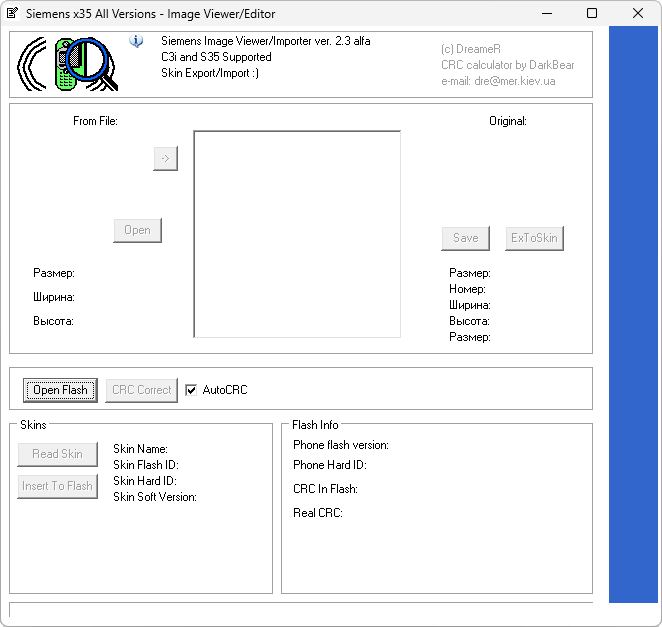This screenshot has width=662, height=627.
Task: Click 'Высота:' label under From File
Action: pos(54,321)
